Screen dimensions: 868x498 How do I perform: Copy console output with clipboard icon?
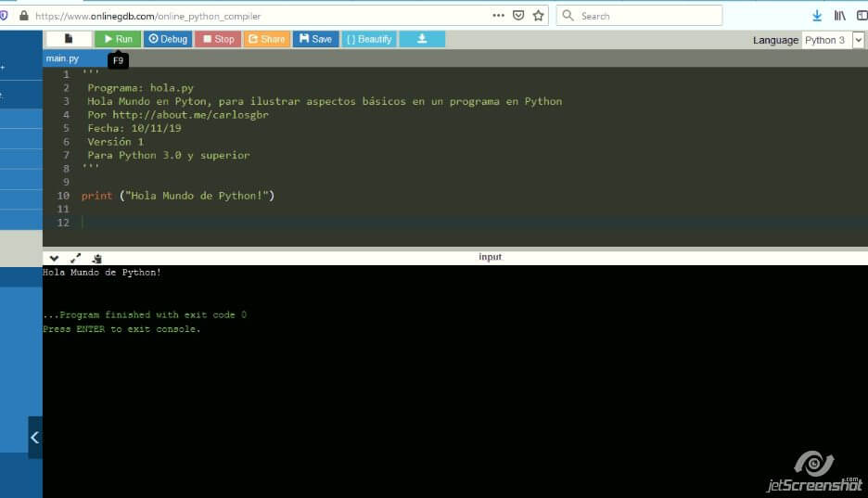pyautogui.click(x=96, y=258)
